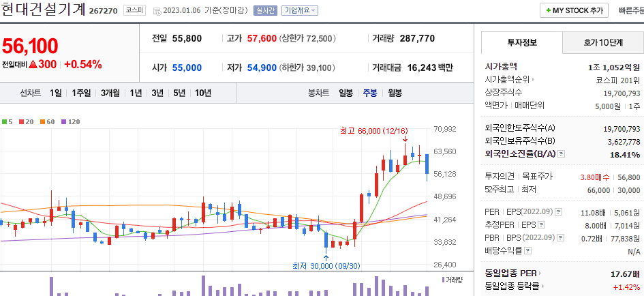
Task: Toggle the 실시간 button
Action: 265,11
